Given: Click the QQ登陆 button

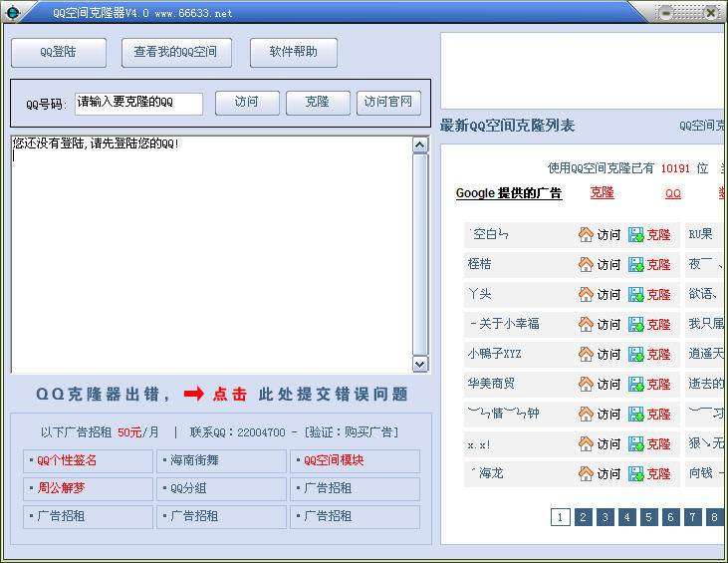Looking at the screenshot, I should click(x=59, y=52).
